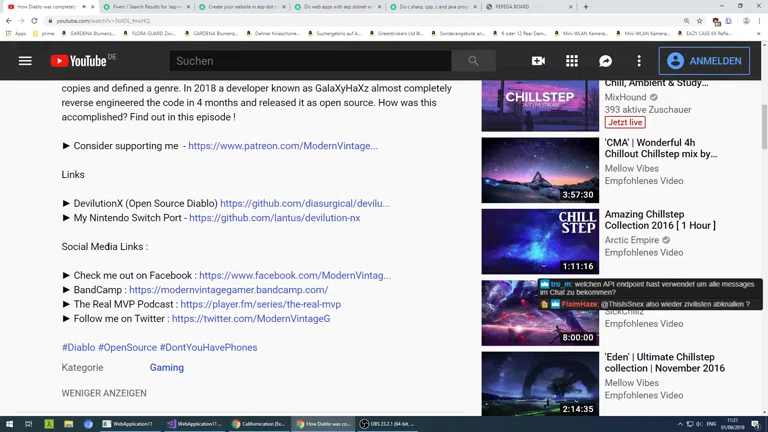The width and height of the screenshot is (768, 432).
Task: Open the Patreon ModernVintage link
Action: (x=283, y=145)
